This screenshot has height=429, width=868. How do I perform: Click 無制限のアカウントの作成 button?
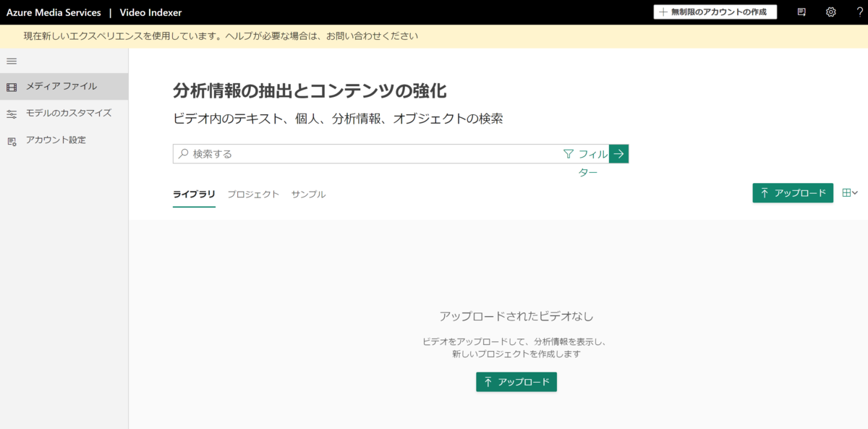[715, 12]
